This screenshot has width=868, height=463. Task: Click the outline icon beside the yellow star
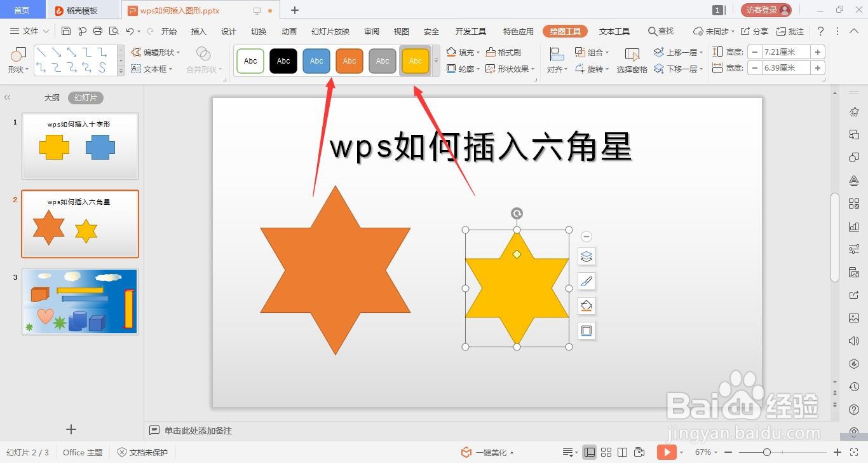[587, 331]
